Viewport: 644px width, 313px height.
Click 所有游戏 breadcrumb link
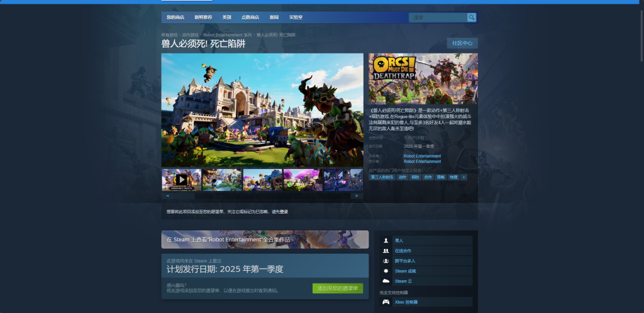pyautogui.click(x=169, y=35)
